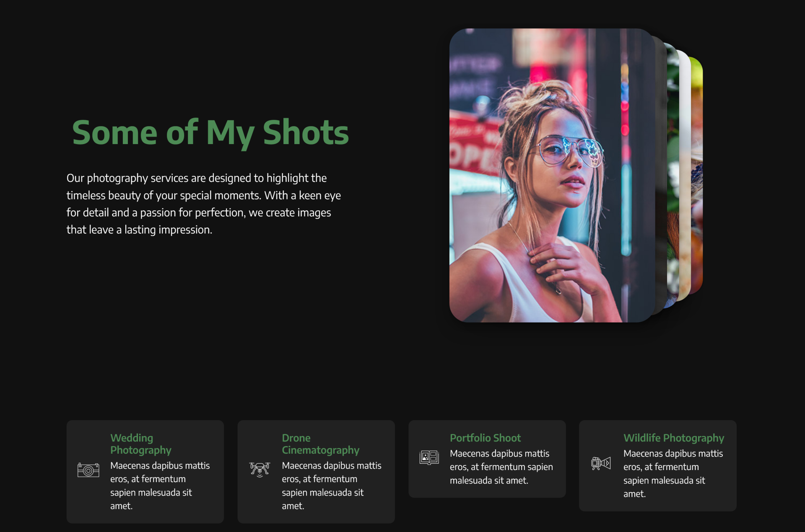Select the Portfolio Shoot heading

click(485, 438)
